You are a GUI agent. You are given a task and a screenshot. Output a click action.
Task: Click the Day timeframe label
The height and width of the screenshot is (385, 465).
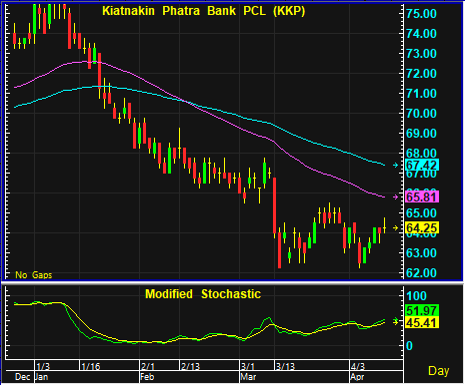coord(438,371)
